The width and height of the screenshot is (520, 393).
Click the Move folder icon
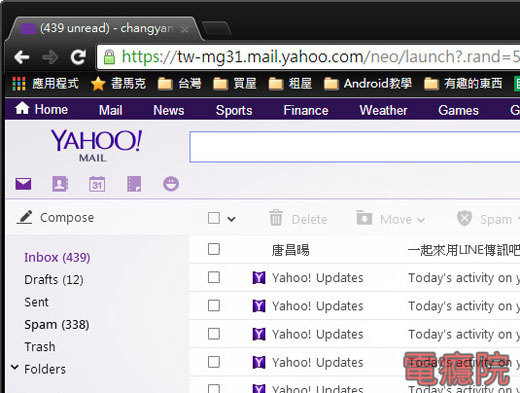[364, 218]
